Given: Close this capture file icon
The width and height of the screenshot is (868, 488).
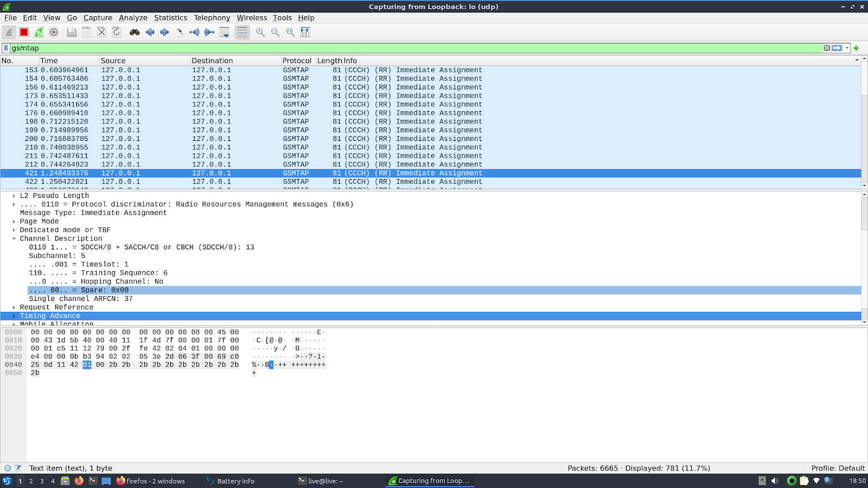Looking at the screenshot, I should [101, 33].
